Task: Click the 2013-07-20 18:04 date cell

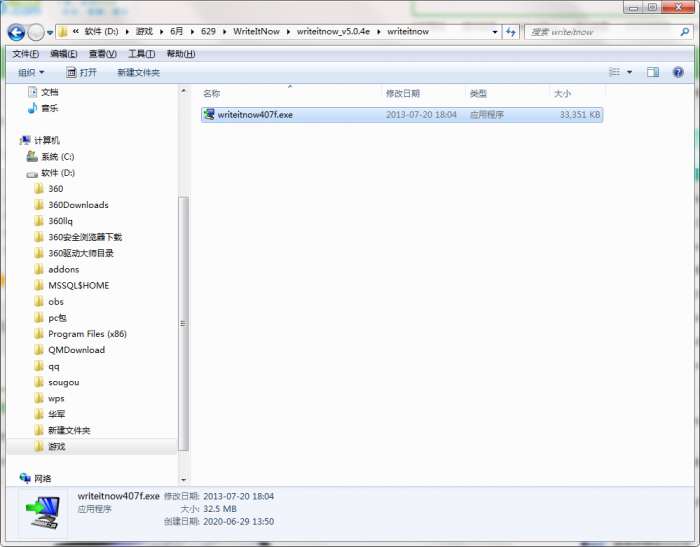Action: (421, 115)
